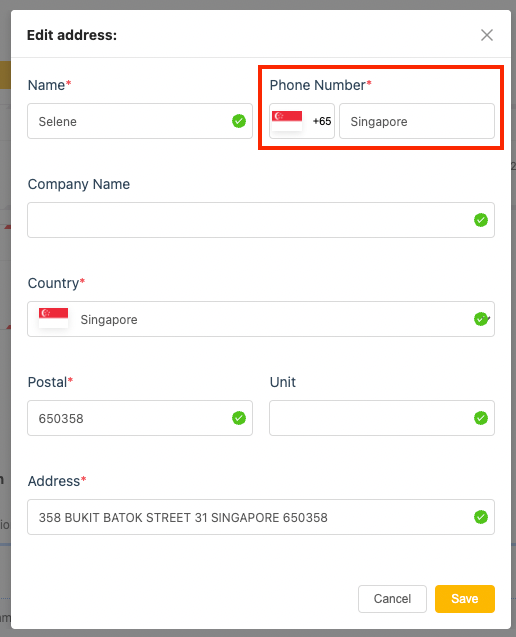Click the phone number input field
This screenshot has width=516, height=637.
[x=417, y=121]
